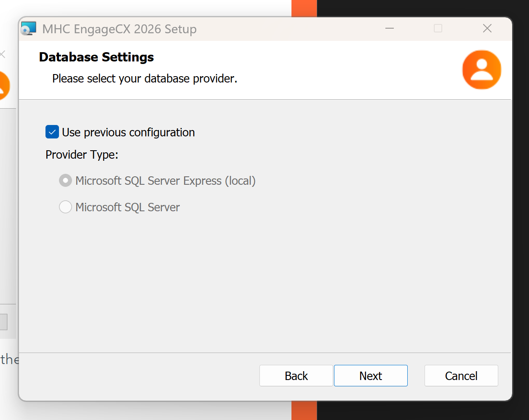529x420 pixels.
Task: Click the MHC EngageCX 2026 Setup title
Action: click(120, 29)
